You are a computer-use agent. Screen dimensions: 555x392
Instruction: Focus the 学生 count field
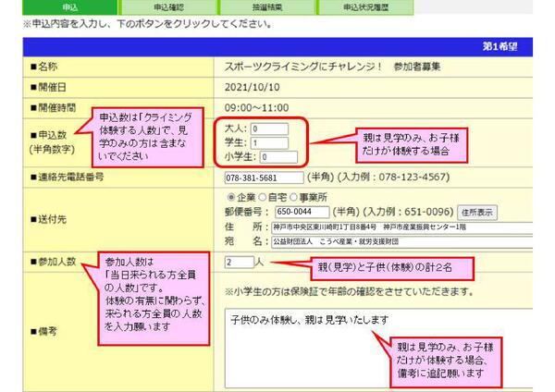(269, 143)
